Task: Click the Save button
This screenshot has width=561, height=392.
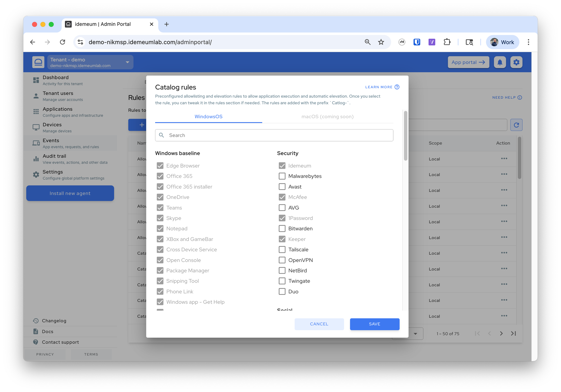Action: coord(374,324)
